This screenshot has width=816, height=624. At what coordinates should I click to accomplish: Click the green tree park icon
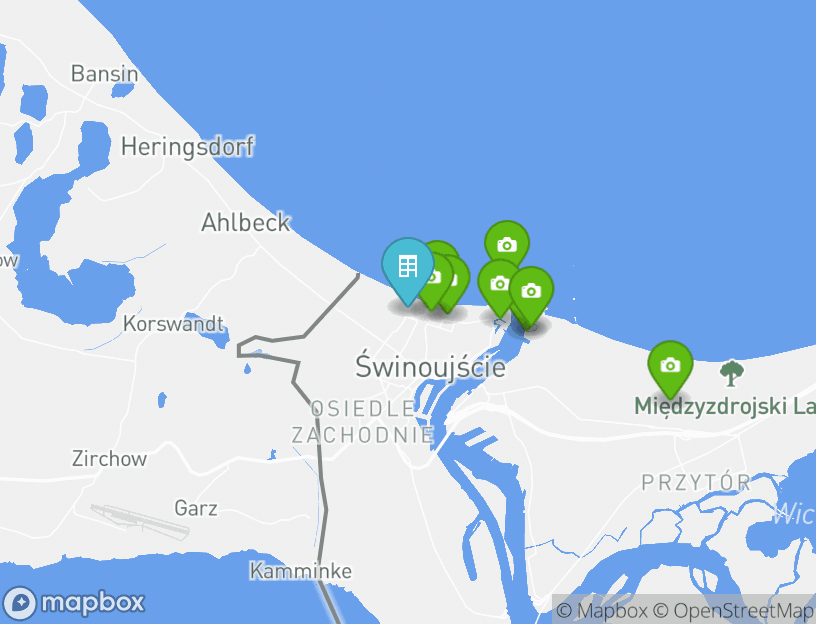731,373
